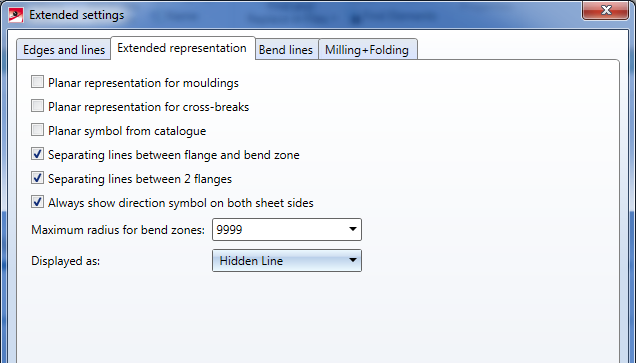The width and height of the screenshot is (636, 363).
Task: Click the Extended settings title bar text
Action: (x=77, y=15)
